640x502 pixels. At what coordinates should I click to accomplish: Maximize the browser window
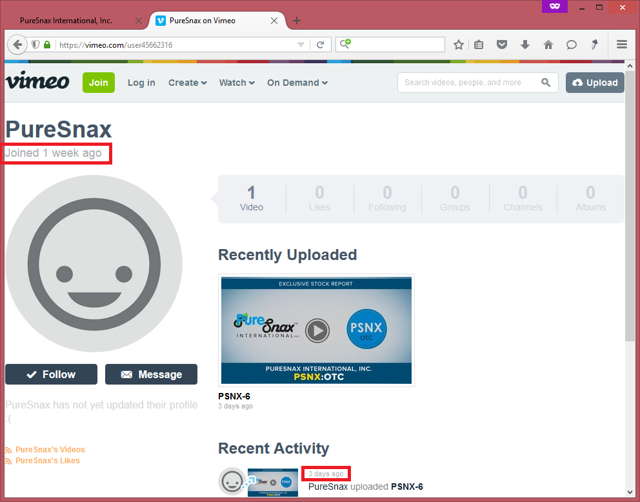click(x=599, y=7)
